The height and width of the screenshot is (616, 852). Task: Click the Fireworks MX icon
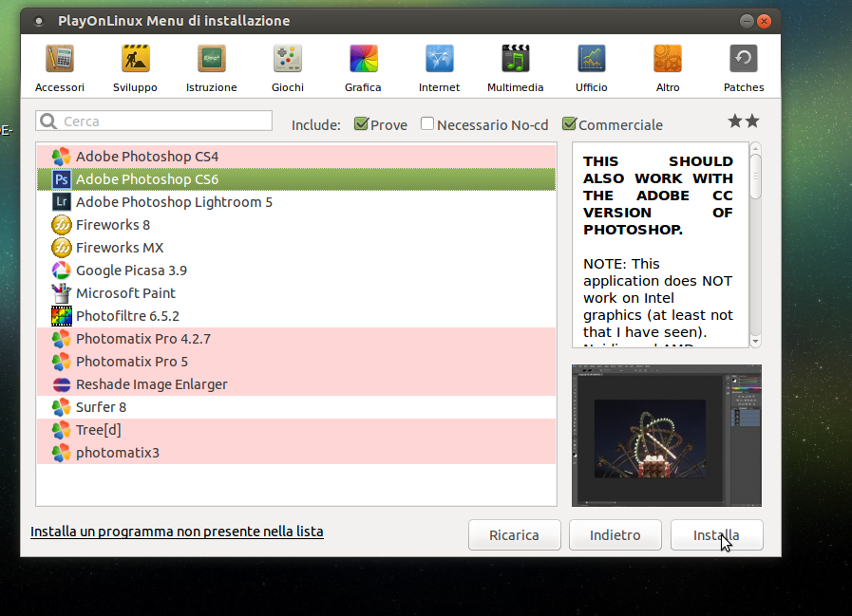pyautogui.click(x=62, y=248)
